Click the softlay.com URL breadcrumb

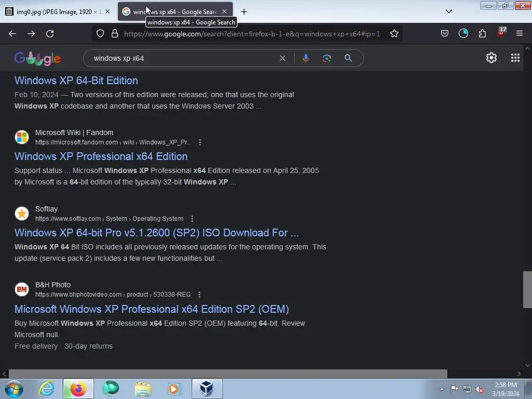click(109, 219)
